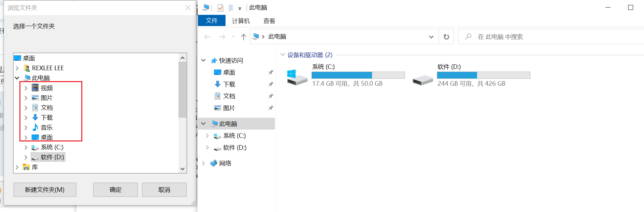Select the 音乐 music folder in dialog tree
The width and height of the screenshot is (644, 212).
pos(46,127)
